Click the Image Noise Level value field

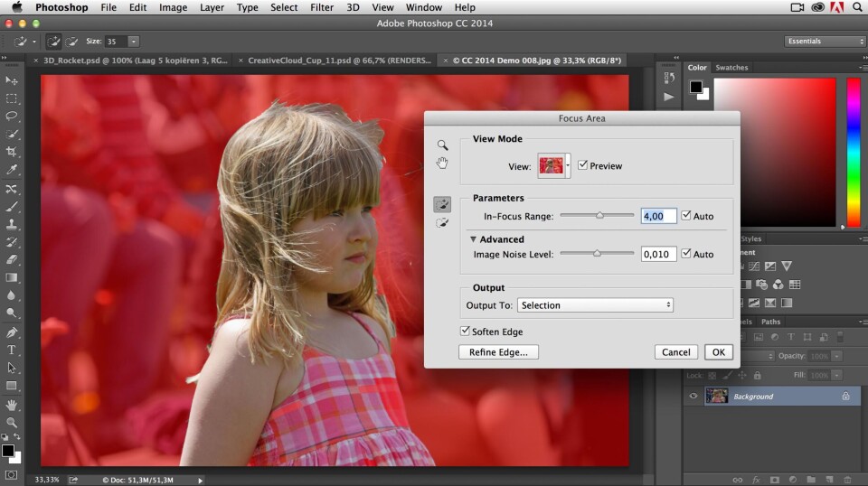pos(659,255)
